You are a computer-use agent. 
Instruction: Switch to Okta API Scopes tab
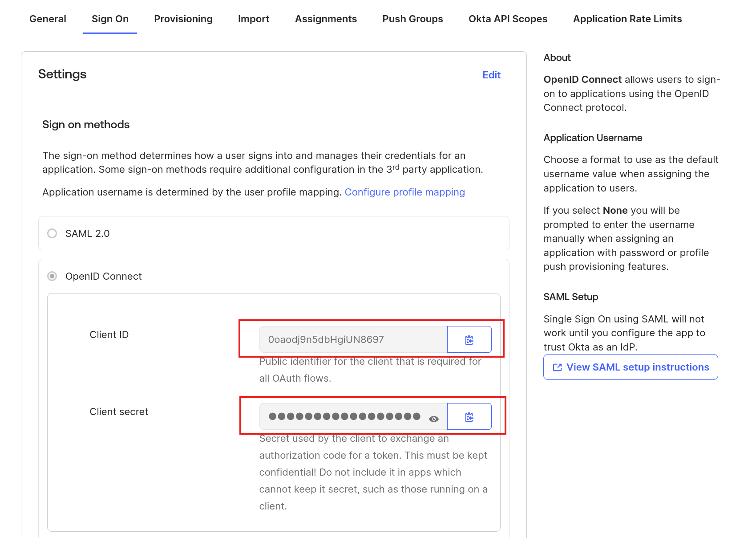click(508, 19)
